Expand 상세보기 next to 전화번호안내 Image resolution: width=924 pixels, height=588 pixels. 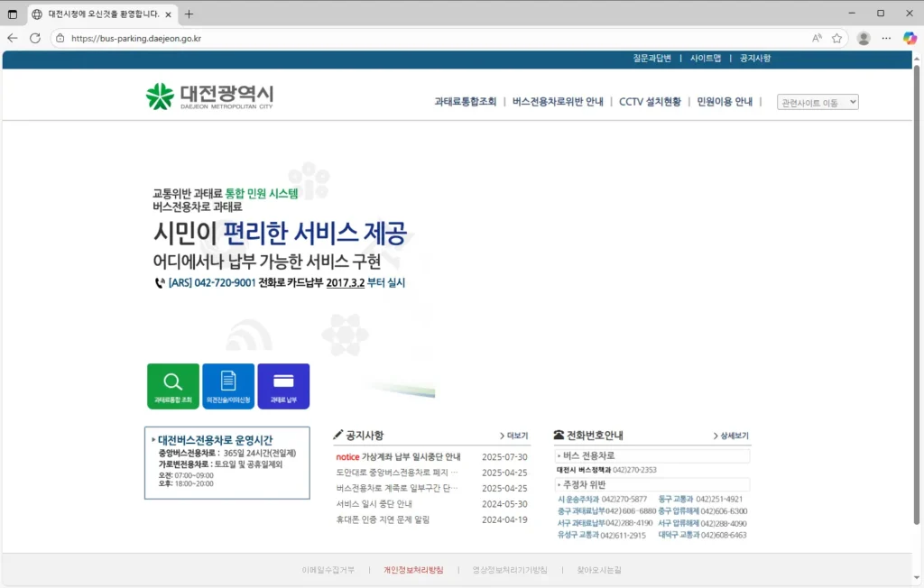click(731, 436)
